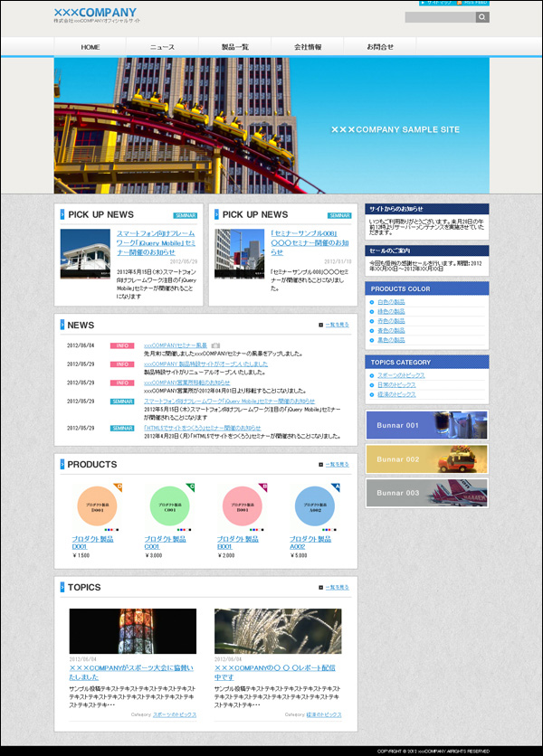This screenshot has height=756, width=543.
Task: Open the xxxCOMPANY営業所移転のお知らせ news link
Action: click(186, 383)
